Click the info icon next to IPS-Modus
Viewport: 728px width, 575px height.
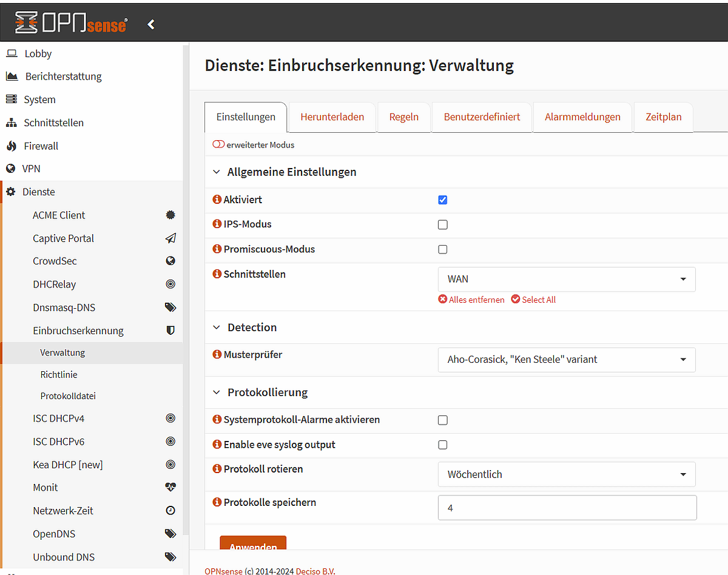pyautogui.click(x=217, y=224)
